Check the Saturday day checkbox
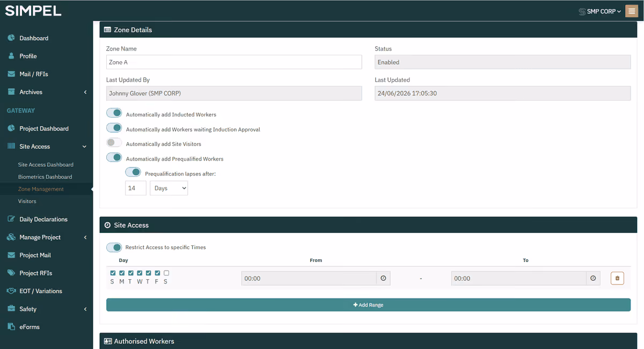Viewport: 644px width, 349px height. coord(166,273)
